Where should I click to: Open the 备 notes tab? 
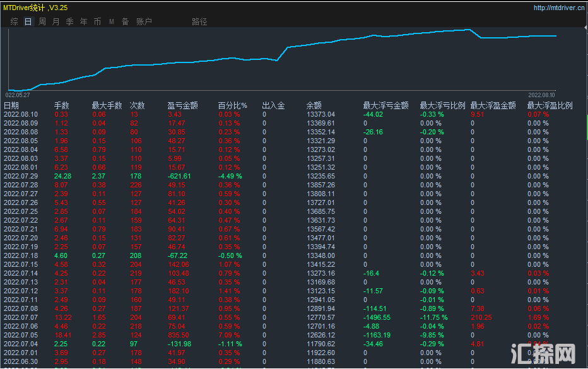coord(125,21)
